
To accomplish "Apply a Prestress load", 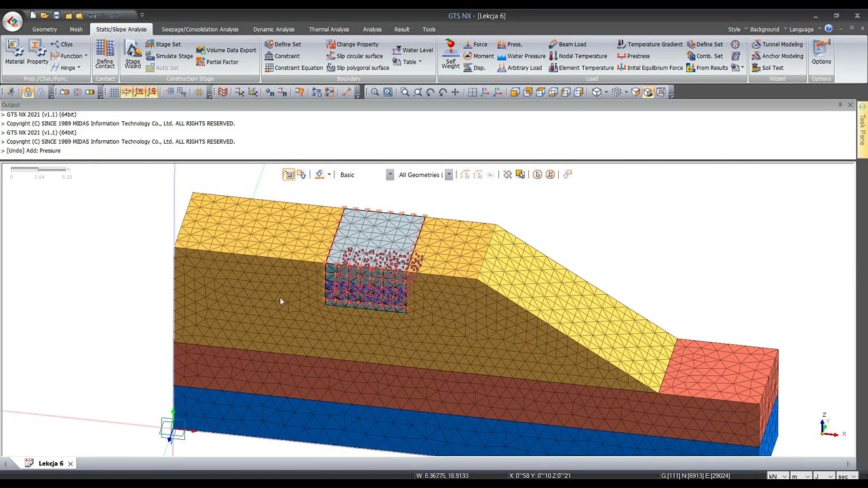I will [633, 56].
